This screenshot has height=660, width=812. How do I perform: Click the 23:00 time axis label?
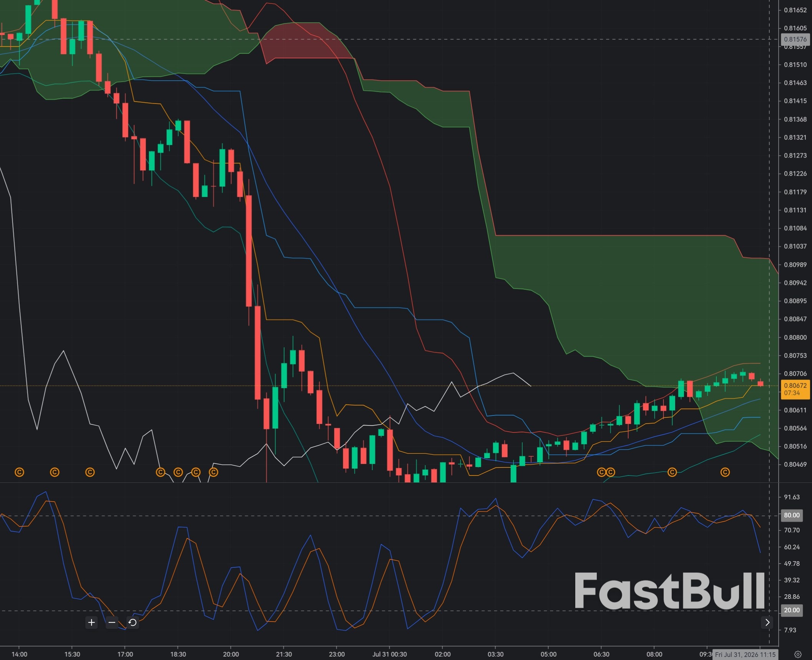point(337,654)
